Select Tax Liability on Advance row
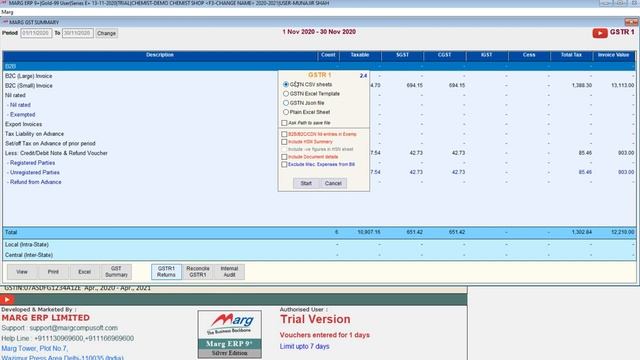The image size is (640, 360). 319,134
